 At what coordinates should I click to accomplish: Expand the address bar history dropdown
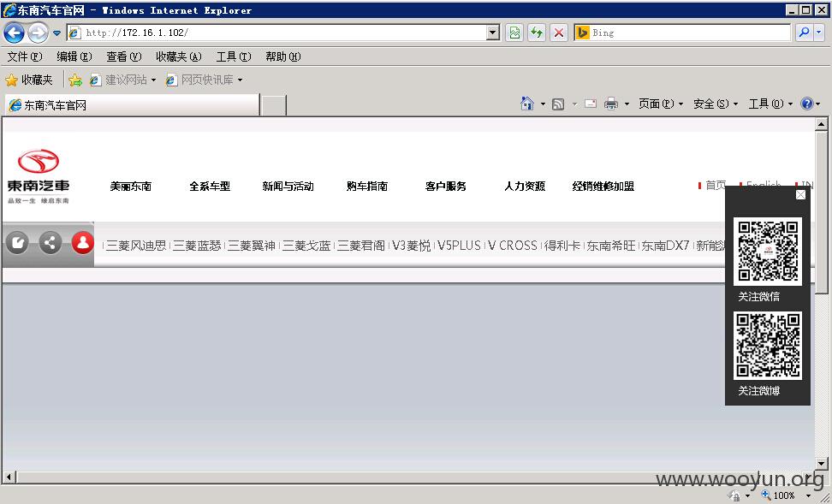click(493, 33)
